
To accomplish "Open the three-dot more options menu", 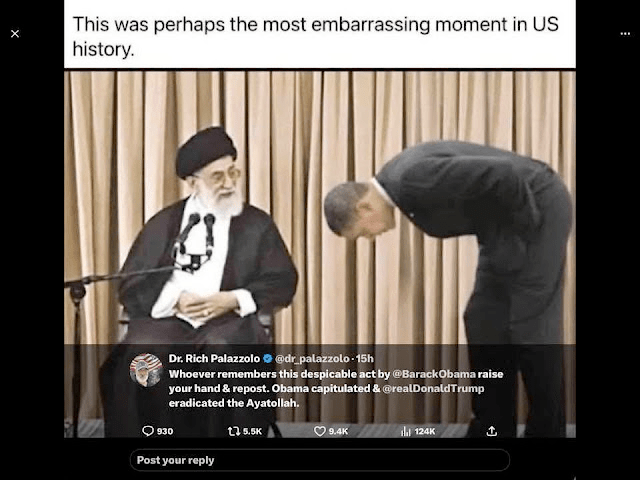I will pyautogui.click(x=625, y=33).
